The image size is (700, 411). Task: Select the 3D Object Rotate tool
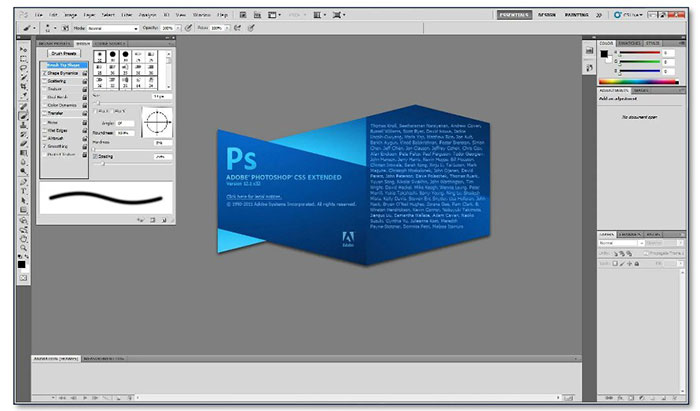[23, 220]
